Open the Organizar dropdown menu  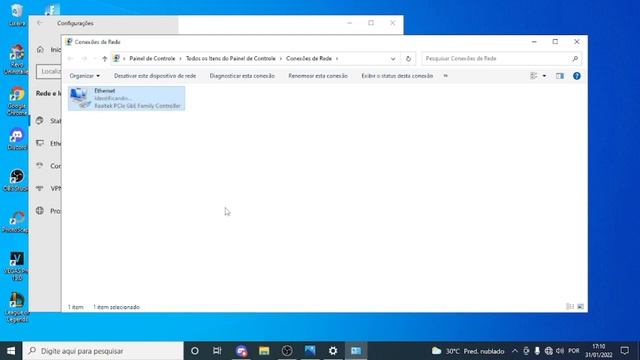[84, 76]
